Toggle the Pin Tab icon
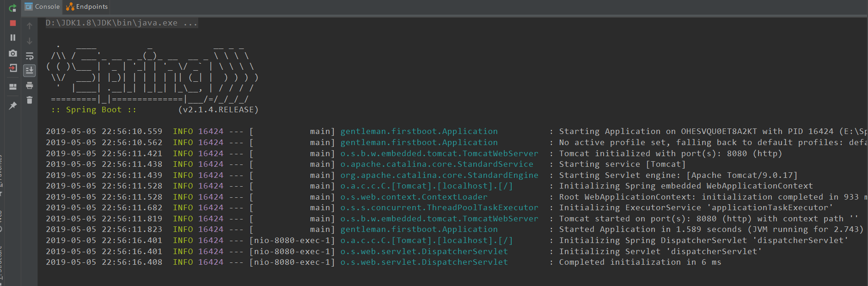Viewport: 868px width, 286px height. pos(13,106)
